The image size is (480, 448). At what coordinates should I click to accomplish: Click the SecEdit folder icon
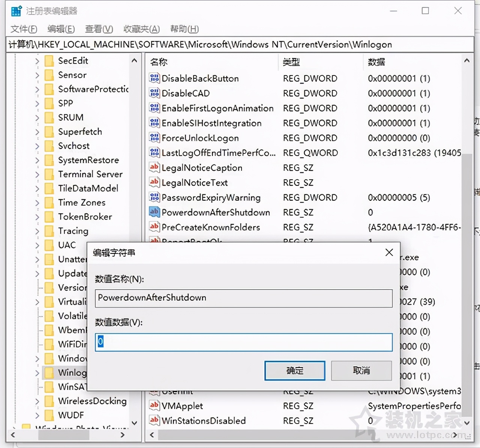(x=49, y=61)
